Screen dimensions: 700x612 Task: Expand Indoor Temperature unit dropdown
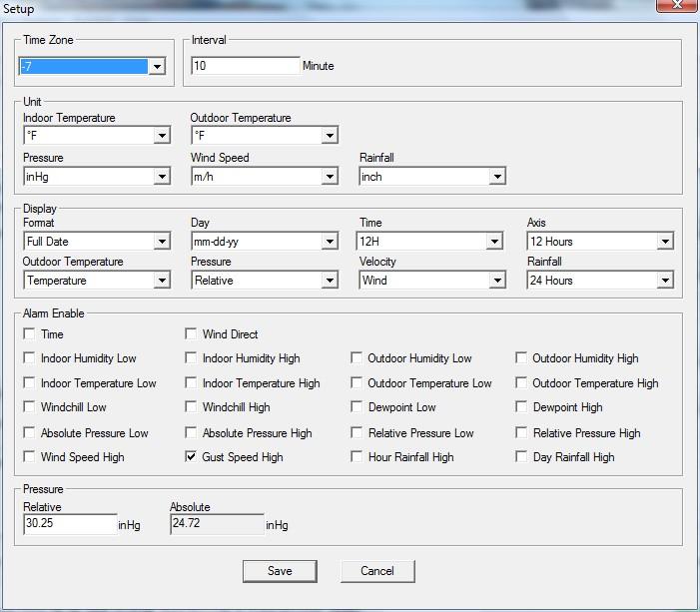click(162, 136)
